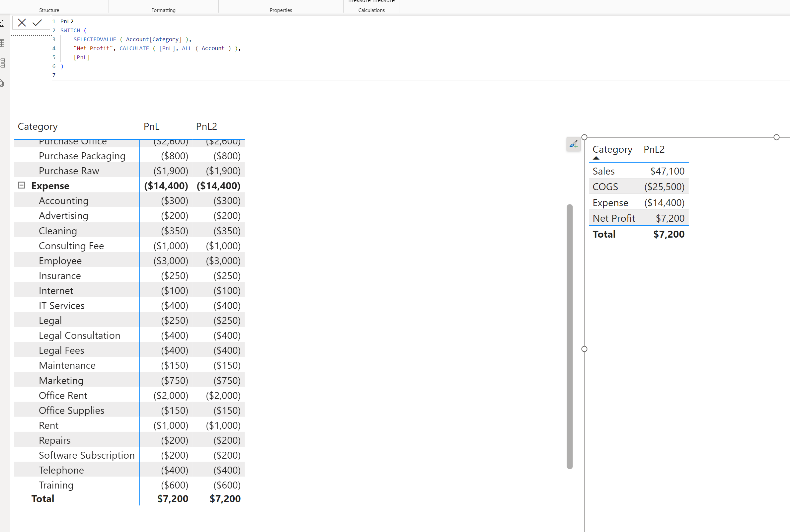Select the "Accounting" row label
The height and width of the screenshot is (532, 790).
pos(63,201)
